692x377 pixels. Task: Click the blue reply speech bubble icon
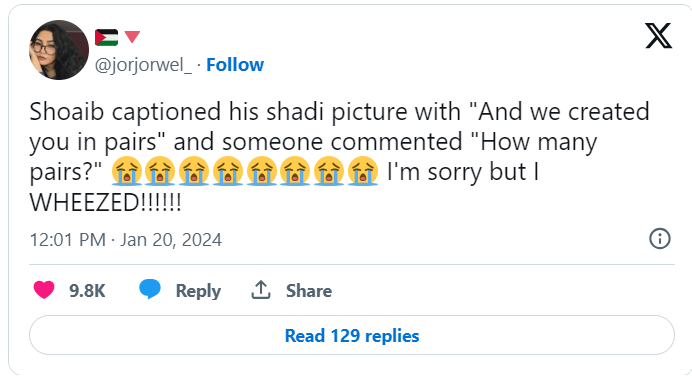pos(150,290)
